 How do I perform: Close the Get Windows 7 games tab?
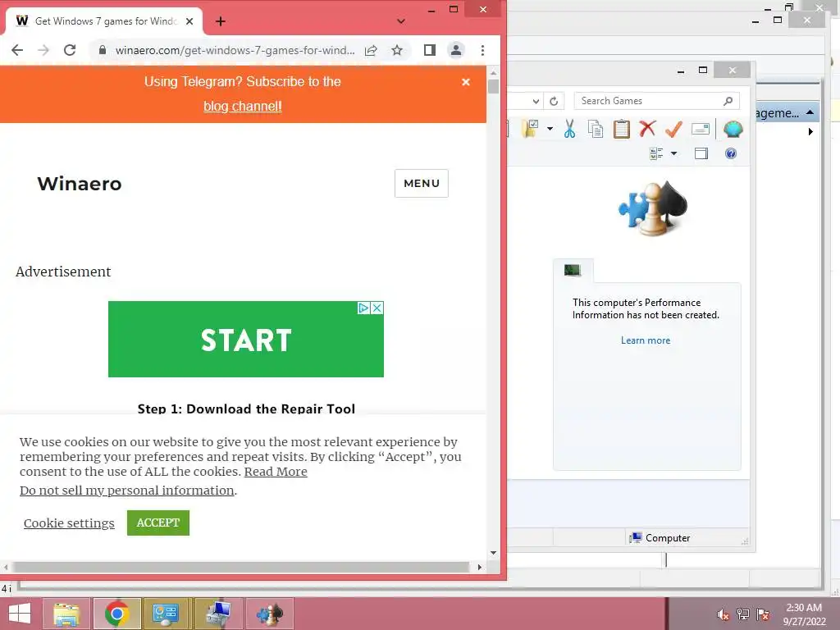coord(189,21)
